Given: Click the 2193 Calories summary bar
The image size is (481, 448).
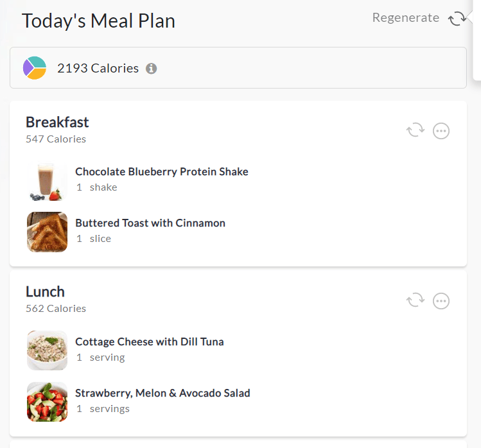Looking at the screenshot, I should click(x=238, y=68).
